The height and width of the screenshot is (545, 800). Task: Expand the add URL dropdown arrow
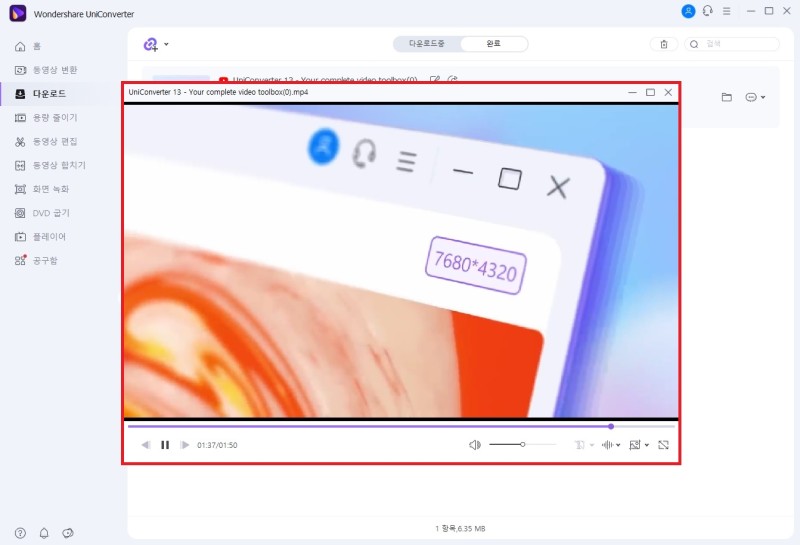click(166, 44)
